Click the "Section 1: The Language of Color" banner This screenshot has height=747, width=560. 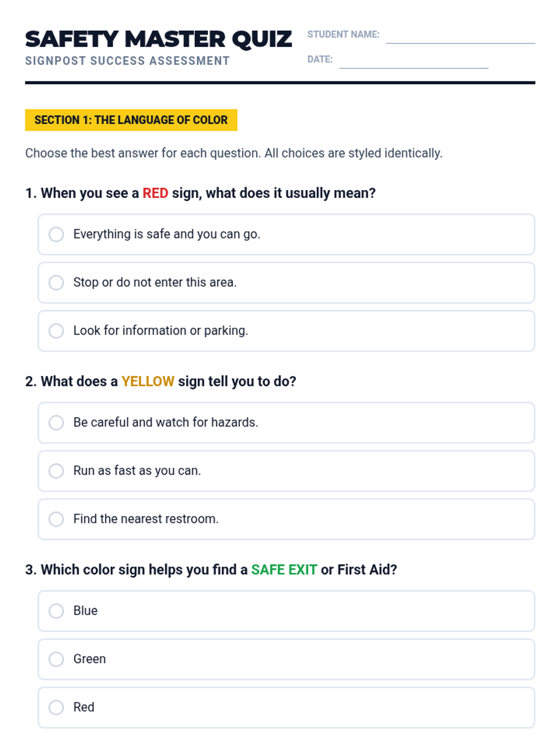(x=131, y=120)
